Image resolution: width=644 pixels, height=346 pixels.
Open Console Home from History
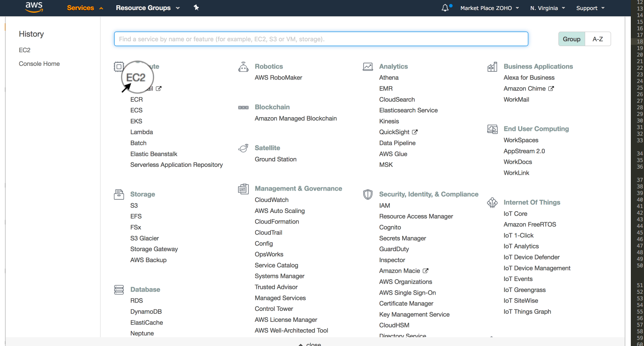39,64
